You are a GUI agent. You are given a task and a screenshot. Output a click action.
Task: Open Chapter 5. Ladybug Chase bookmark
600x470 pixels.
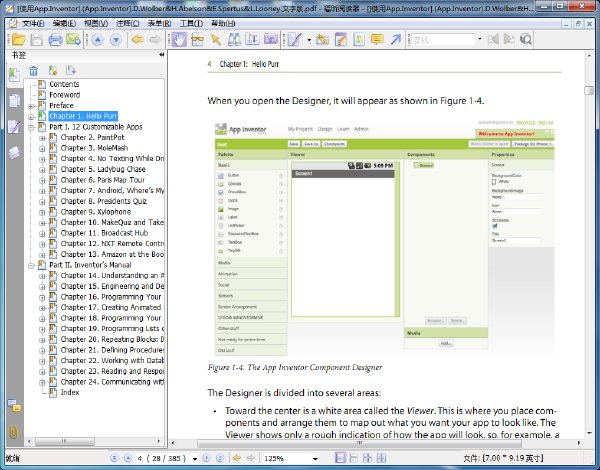pos(103,169)
